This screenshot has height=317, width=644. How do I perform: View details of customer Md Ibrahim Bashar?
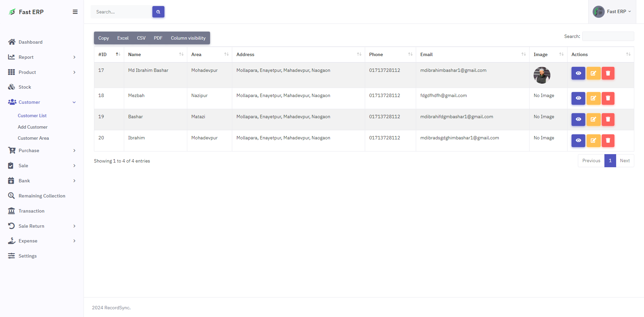[x=578, y=73]
